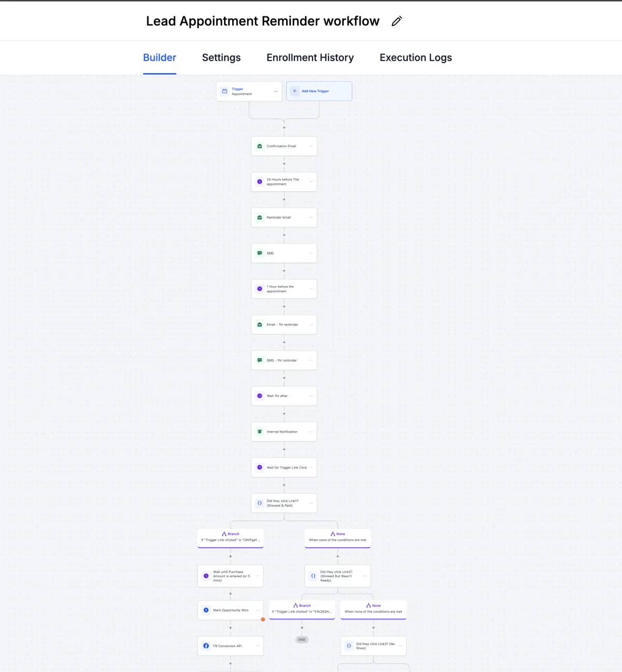The height and width of the screenshot is (672, 622).
Task: Click the Wait 1hr after clock icon
Action: [260, 396]
